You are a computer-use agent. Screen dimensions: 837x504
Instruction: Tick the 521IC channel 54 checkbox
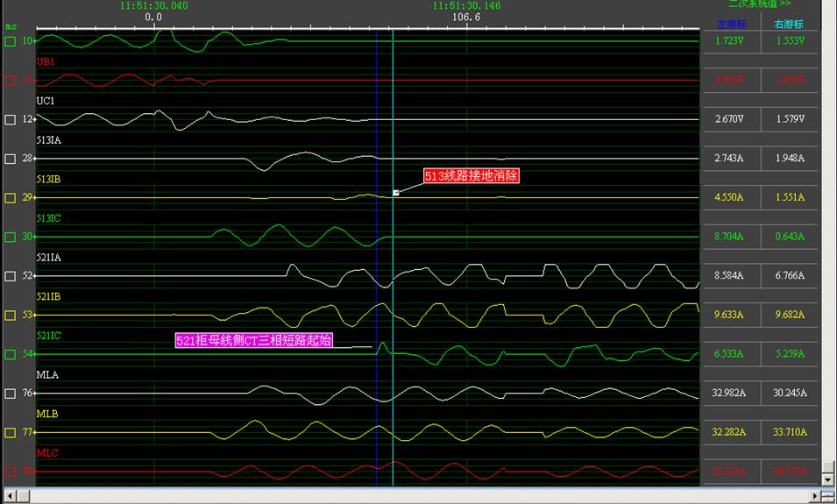point(10,354)
